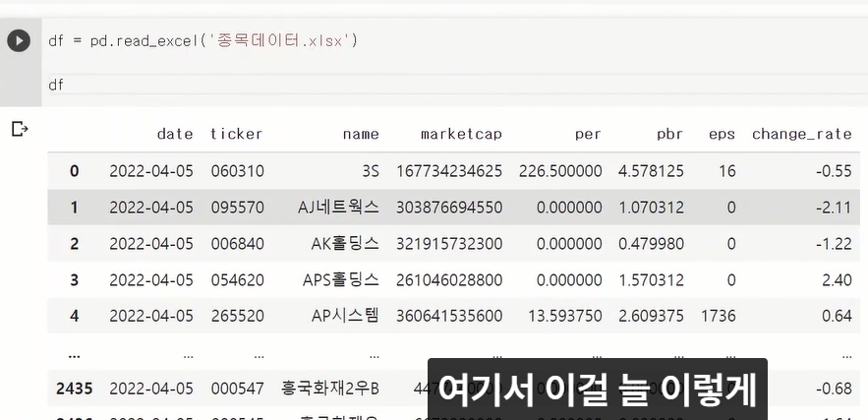Click ticker value 265520

[x=237, y=317]
